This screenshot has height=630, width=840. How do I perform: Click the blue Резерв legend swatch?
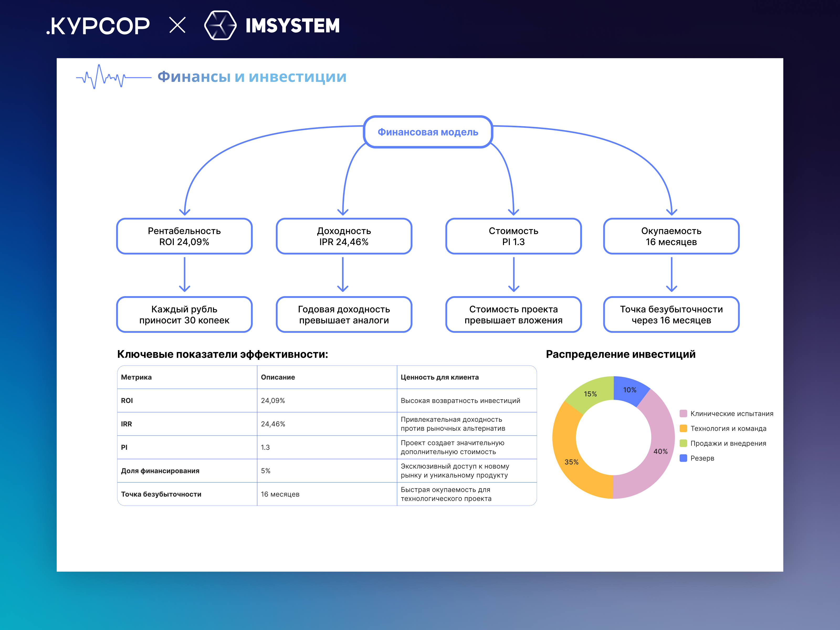point(683,458)
